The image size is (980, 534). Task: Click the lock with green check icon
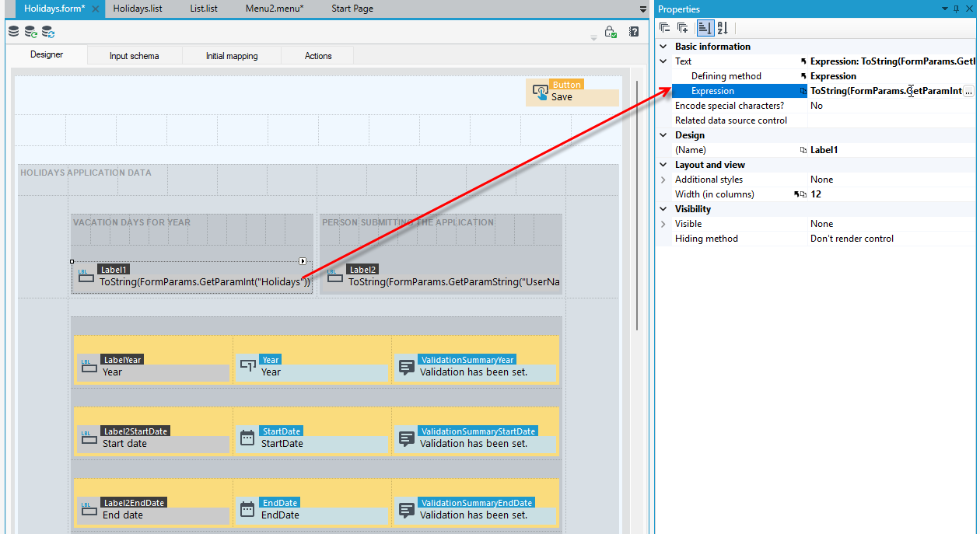[x=611, y=33]
